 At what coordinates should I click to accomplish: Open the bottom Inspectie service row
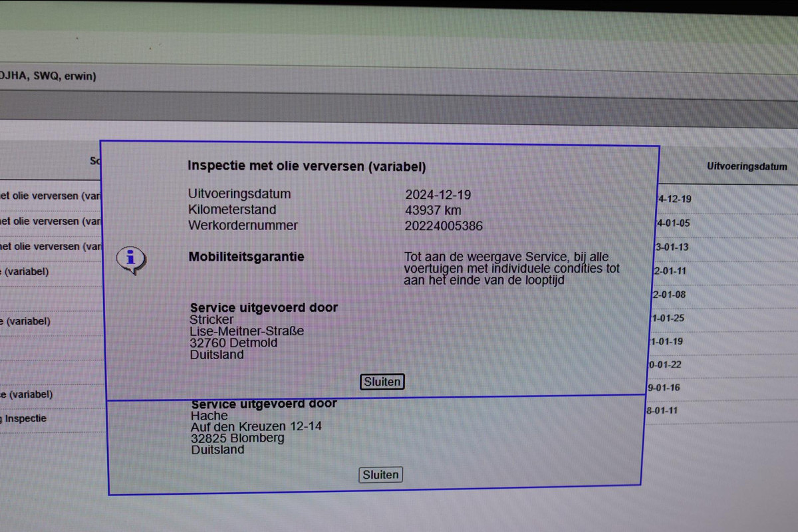pyautogui.click(x=24, y=419)
